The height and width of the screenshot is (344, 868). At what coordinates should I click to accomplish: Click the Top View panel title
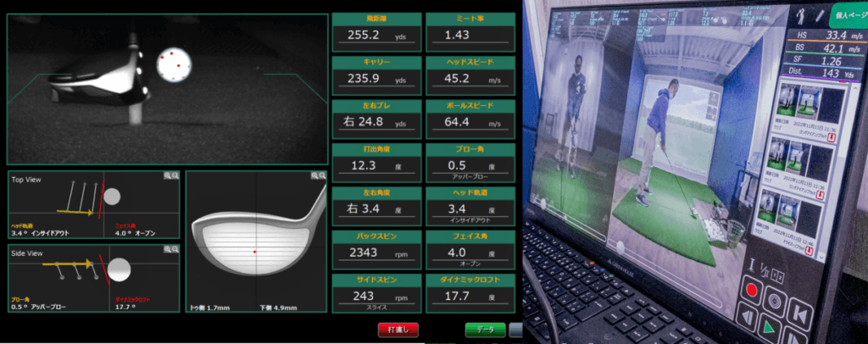coord(26,180)
